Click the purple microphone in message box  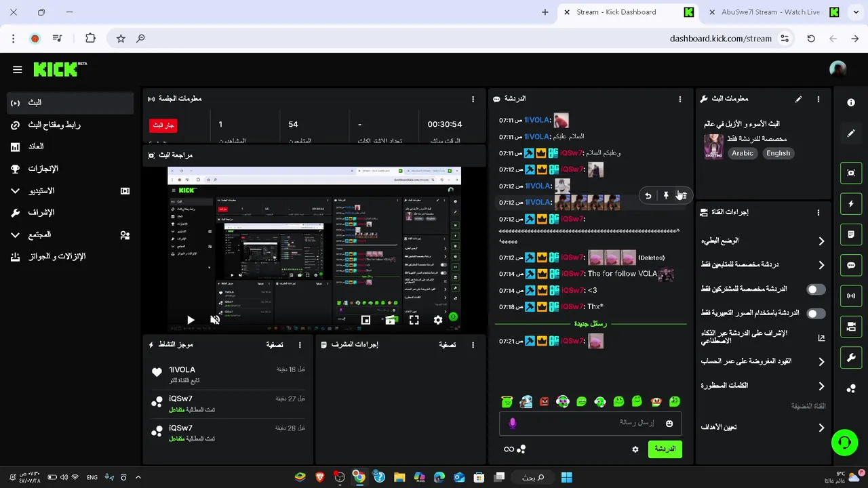tap(513, 423)
